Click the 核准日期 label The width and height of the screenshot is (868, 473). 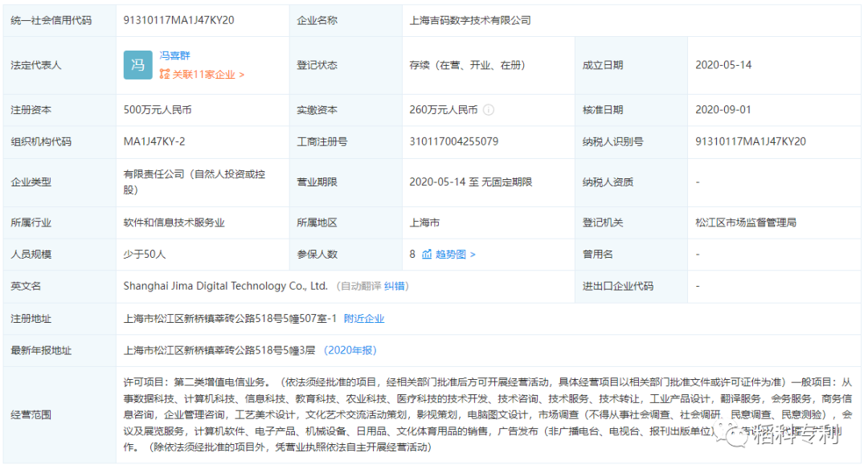(x=602, y=110)
